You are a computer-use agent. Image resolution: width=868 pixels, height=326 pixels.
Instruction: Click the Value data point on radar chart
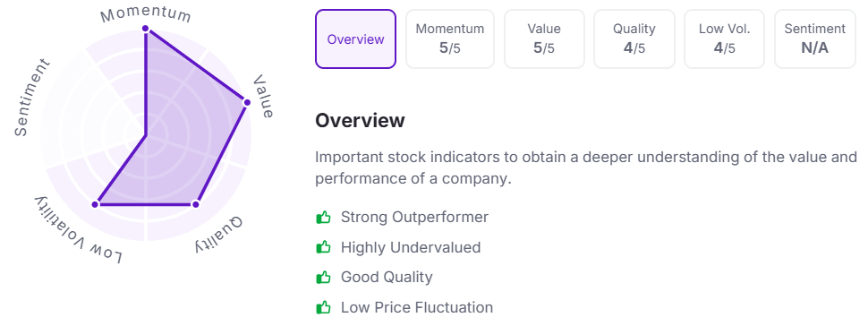tap(247, 102)
